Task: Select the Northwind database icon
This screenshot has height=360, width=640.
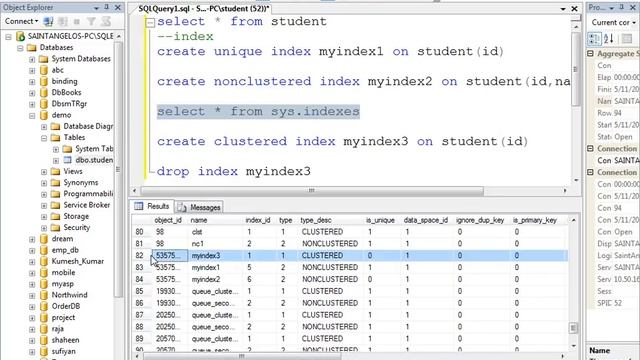Action: (x=44, y=295)
